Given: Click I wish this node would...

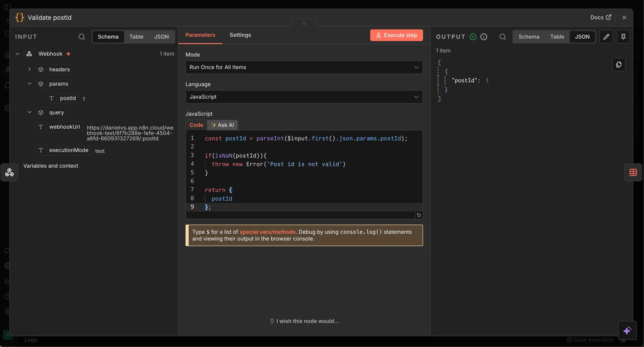Looking at the screenshot, I should click(304, 321).
